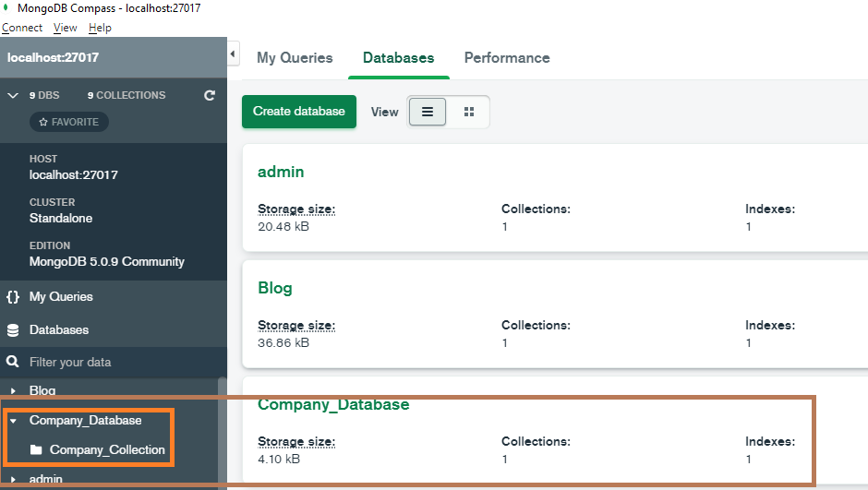The width and height of the screenshot is (868, 490).
Task: Collapse the sidebar using the arrow toggle
Action: [233, 54]
